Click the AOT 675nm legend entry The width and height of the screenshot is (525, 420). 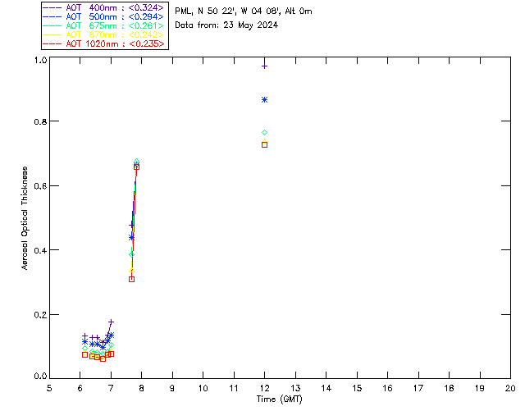coord(103,25)
